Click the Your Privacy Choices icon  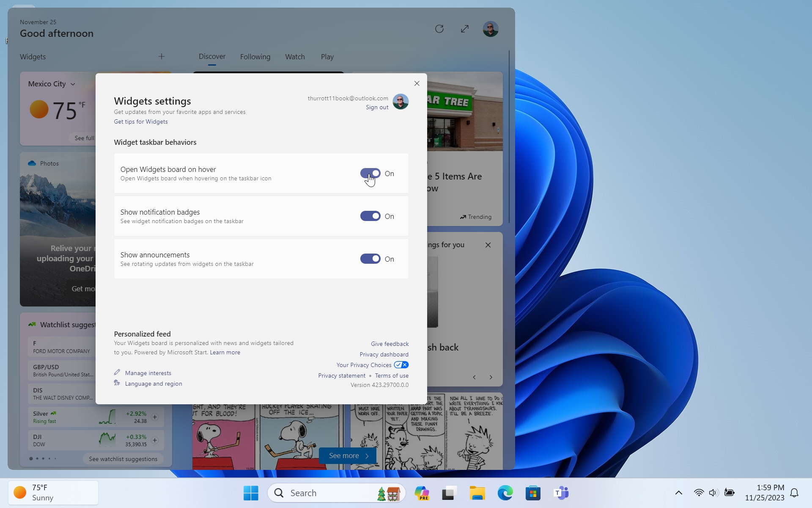click(401, 365)
